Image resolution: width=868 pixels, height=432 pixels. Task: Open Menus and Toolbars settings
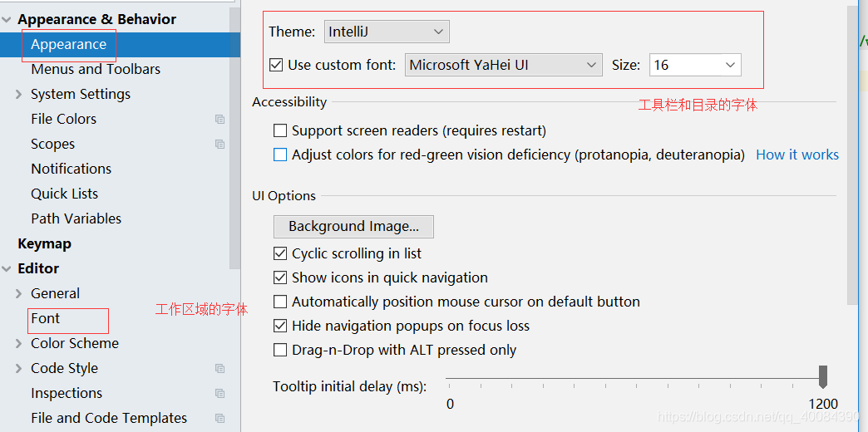pyautogui.click(x=96, y=69)
